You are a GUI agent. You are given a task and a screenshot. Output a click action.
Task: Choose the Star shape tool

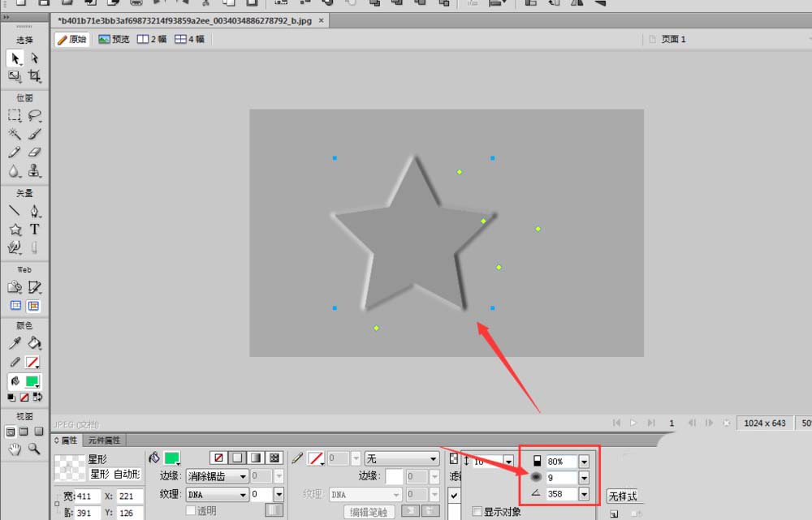coord(15,230)
